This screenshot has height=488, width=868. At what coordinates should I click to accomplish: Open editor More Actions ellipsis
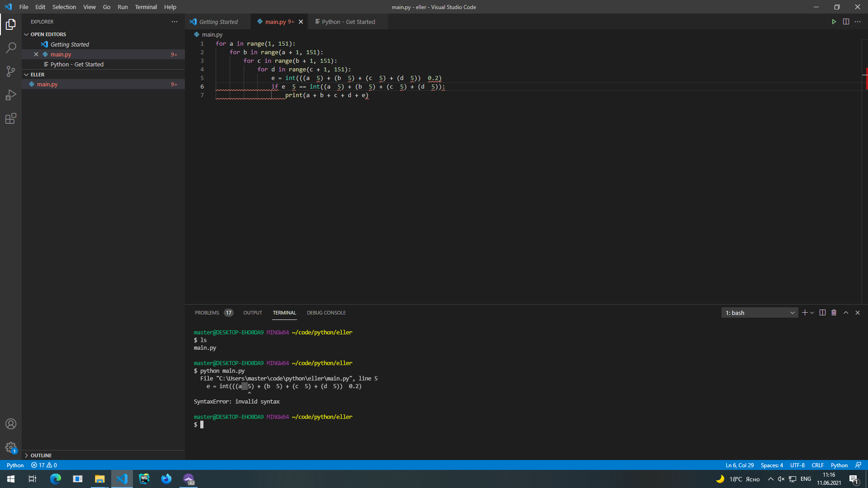pyautogui.click(x=858, y=22)
